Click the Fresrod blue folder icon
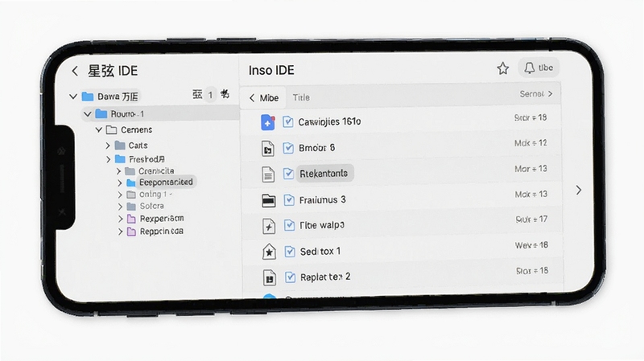 coord(120,159)
